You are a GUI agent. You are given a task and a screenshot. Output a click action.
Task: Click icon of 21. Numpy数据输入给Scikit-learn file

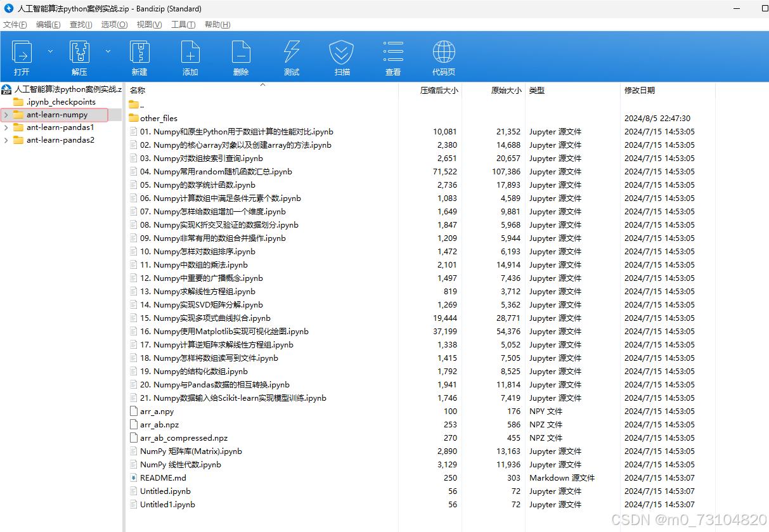click(133, 398)
